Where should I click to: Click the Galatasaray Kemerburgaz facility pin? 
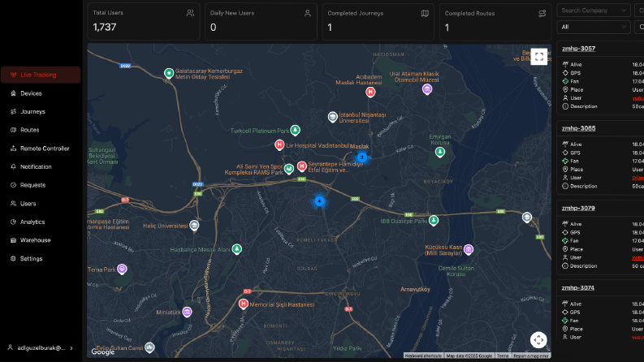169,73
